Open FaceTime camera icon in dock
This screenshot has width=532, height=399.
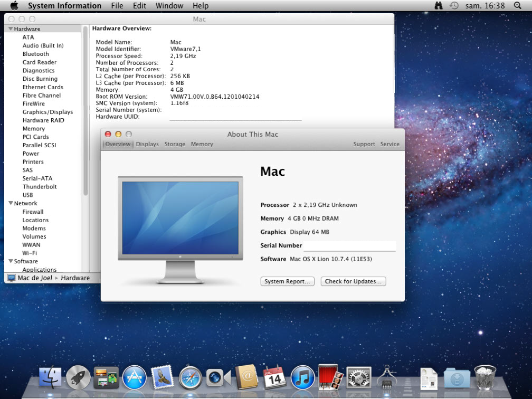[x=218, y=378]
